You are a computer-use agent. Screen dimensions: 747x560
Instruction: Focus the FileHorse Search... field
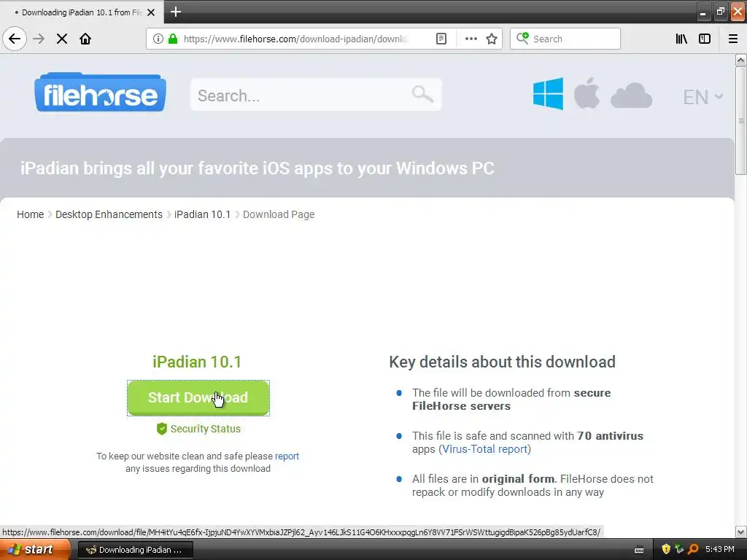point(316,95)
